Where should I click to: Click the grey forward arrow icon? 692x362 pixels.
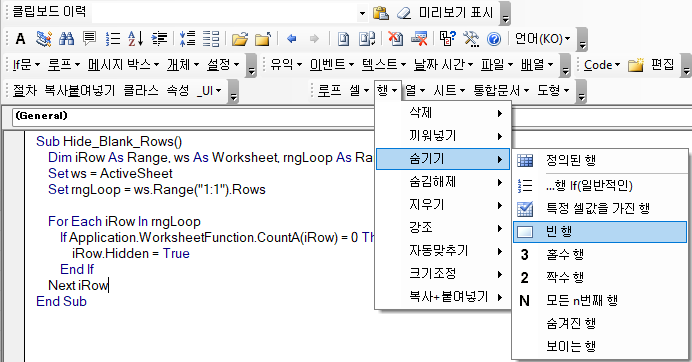(x=314, y=39)
